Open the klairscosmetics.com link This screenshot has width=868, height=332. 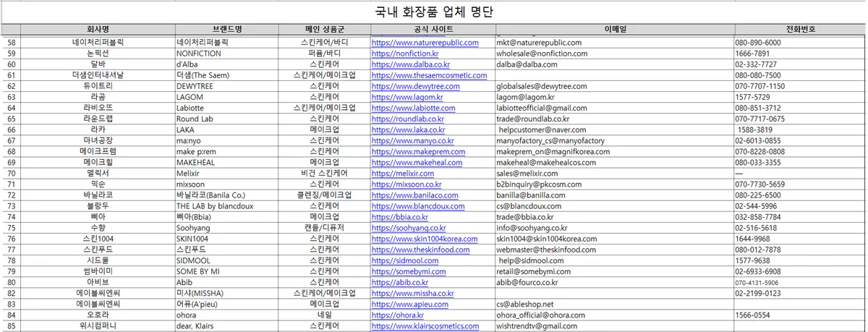(x=425, y=326)
